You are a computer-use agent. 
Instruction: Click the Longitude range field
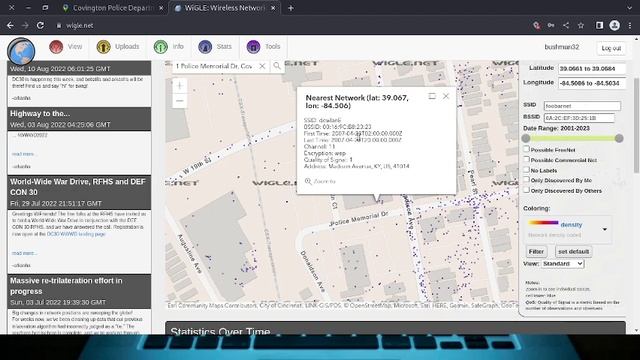(x=591, y=83)
